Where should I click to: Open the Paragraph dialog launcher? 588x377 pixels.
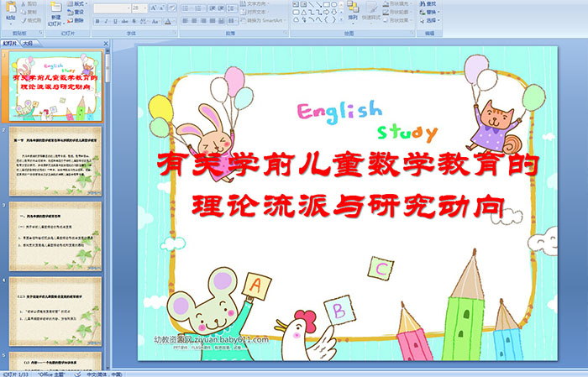pos(286,33)
